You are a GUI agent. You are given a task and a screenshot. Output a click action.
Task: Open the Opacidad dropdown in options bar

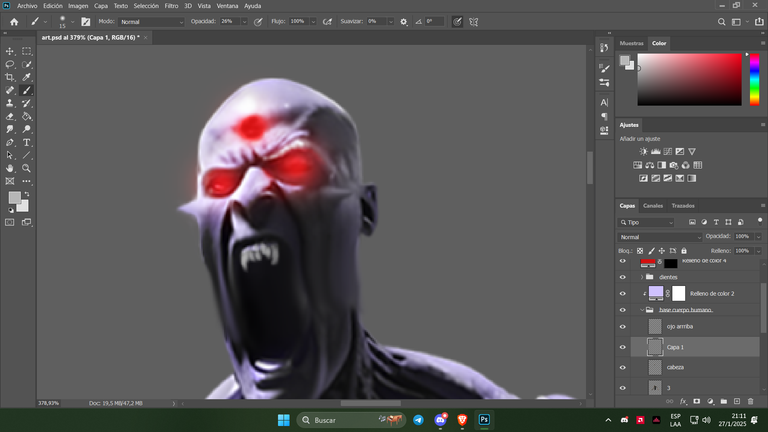(244, 22)
